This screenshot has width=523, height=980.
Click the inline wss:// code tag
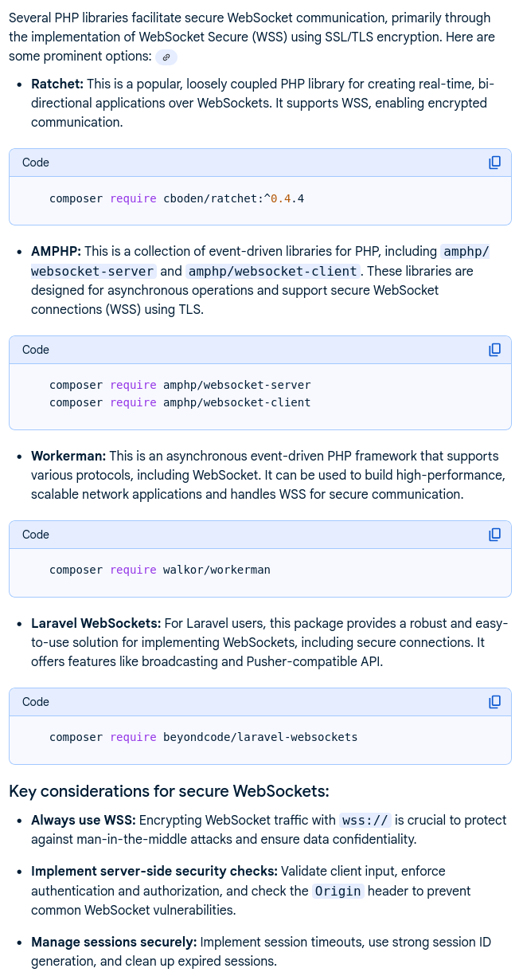pos(365,820)
